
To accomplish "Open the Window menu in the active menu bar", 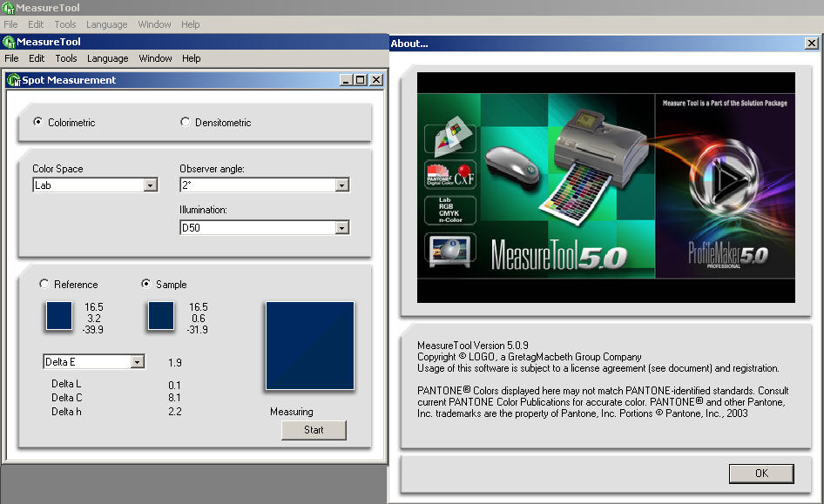I will 156,58.
